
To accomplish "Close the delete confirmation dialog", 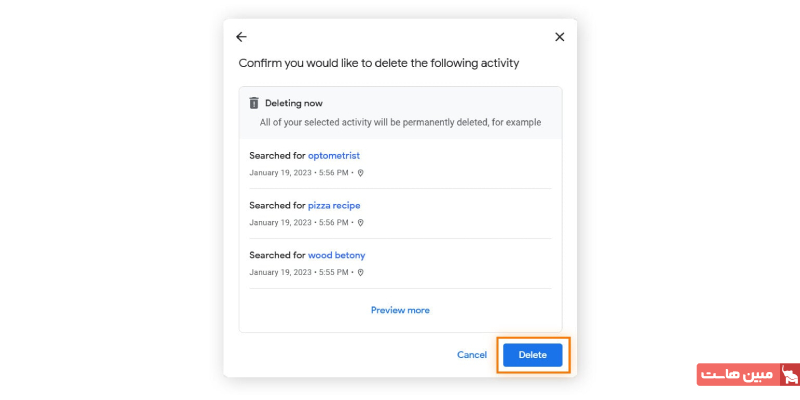I will pyautogui.click(x=559, y=37).
